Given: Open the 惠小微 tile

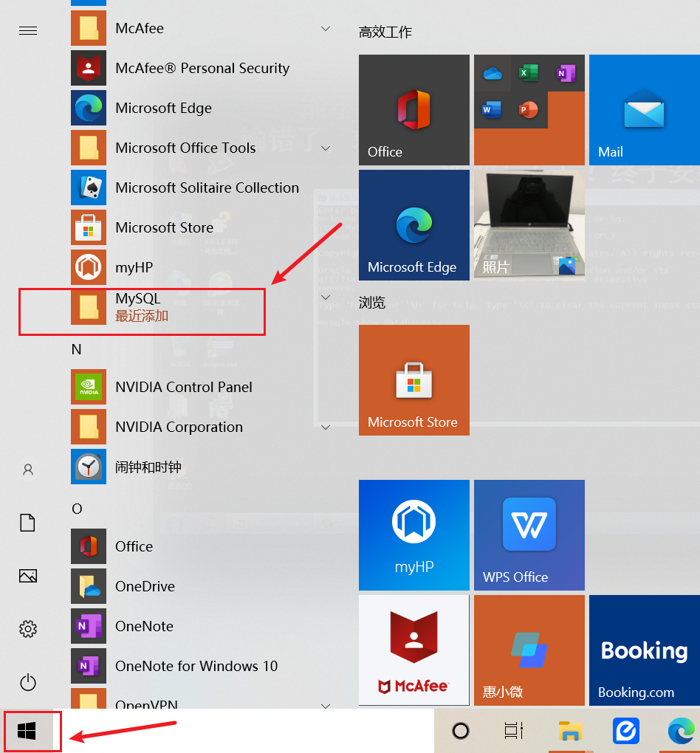Looking at the screenshot, I should [529, 650].
